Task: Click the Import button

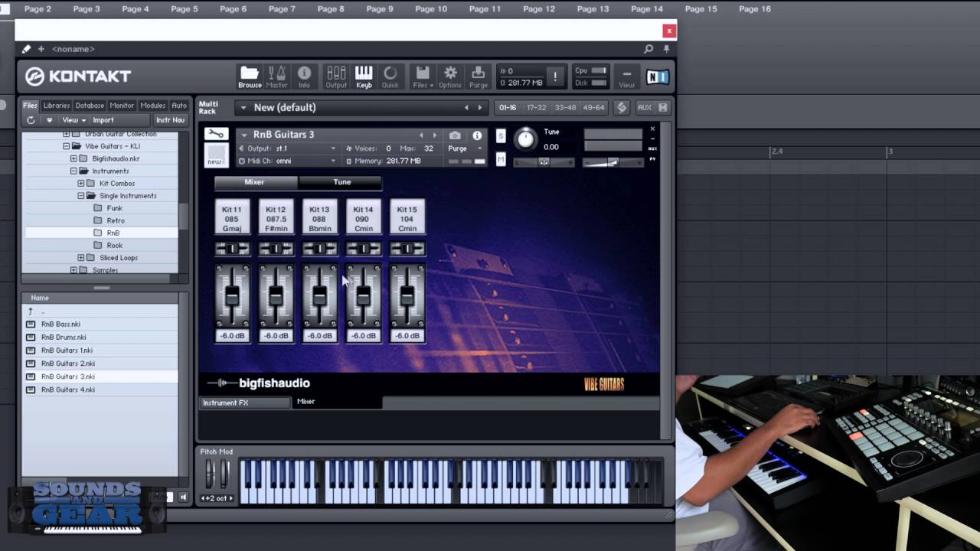Action: (x=103, y=120)
